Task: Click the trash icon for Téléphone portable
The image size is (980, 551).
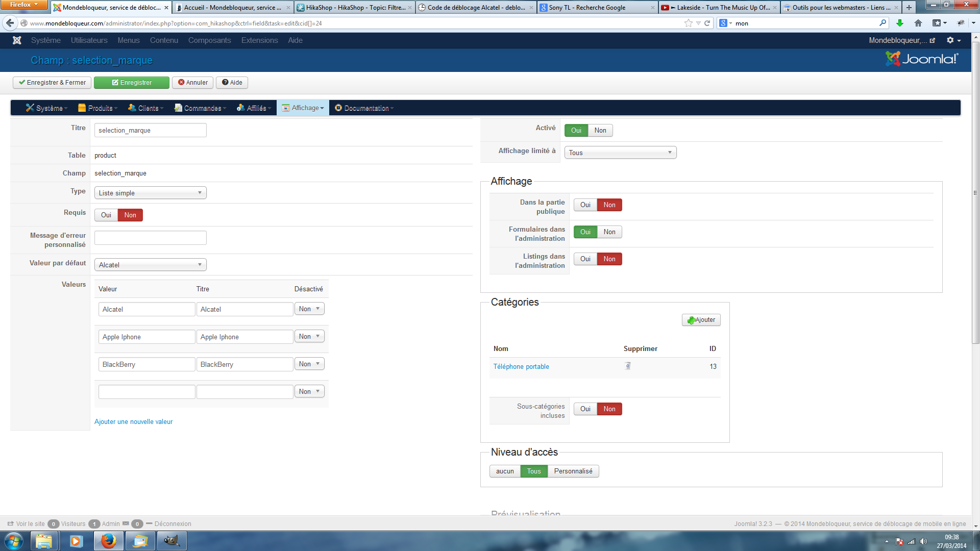Action: coord(628,366)
